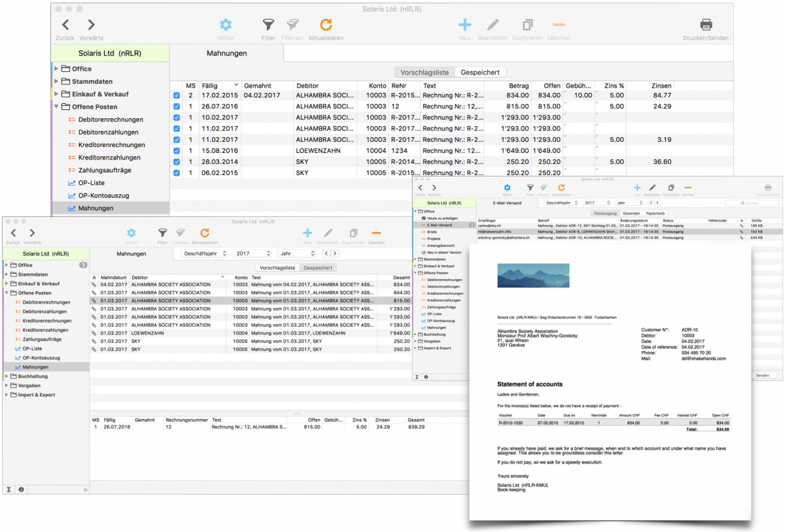785x532 pixels.
Task: Click the Bearbeiten pencil icon in E-Mail-Versand window
Action: pos(652,188)
